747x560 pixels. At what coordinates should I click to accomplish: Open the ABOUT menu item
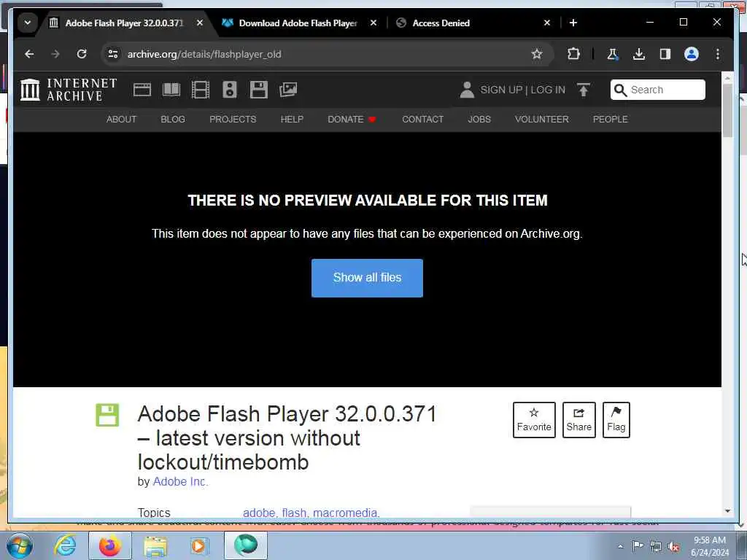122,120
